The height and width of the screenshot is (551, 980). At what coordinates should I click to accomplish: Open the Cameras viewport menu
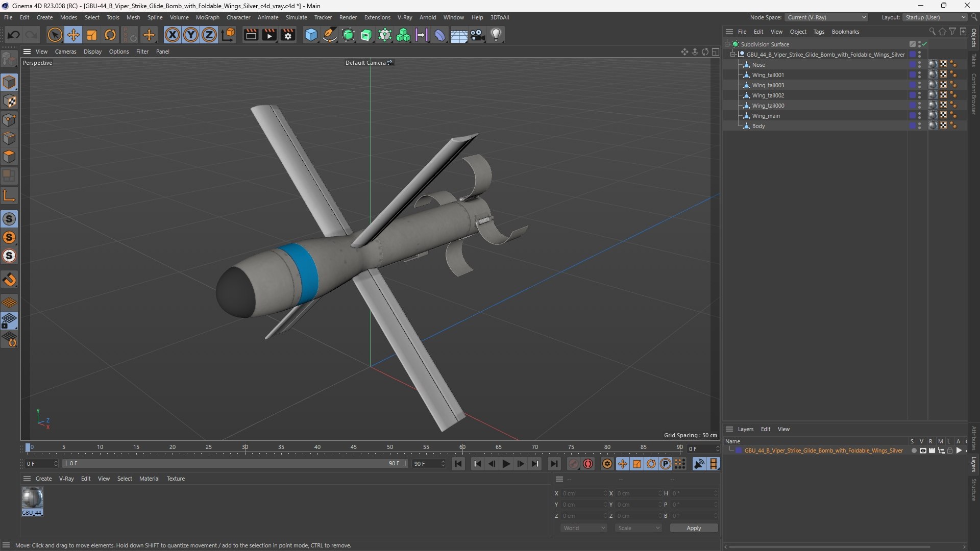[65, 52]
